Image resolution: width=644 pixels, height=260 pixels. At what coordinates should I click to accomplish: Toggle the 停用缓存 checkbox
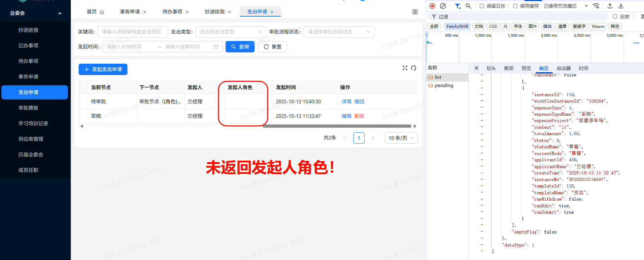click(x=515, y=6)
